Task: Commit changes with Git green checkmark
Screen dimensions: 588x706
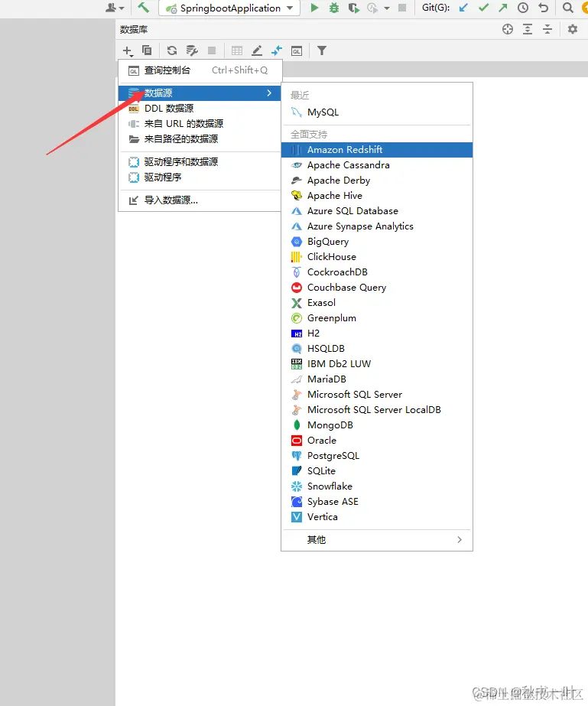Action: (483, 8)
